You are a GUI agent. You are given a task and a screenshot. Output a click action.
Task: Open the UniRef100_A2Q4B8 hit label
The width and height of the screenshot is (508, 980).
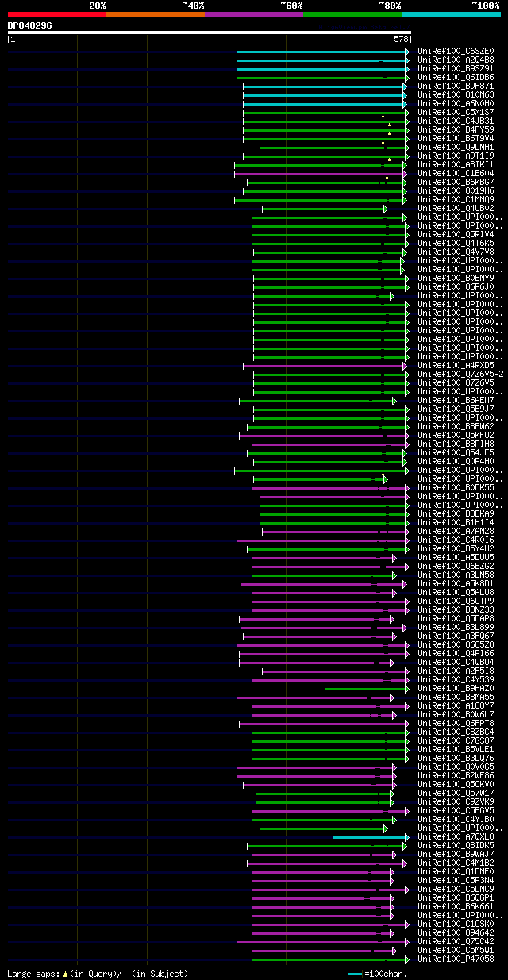(456, 60)
